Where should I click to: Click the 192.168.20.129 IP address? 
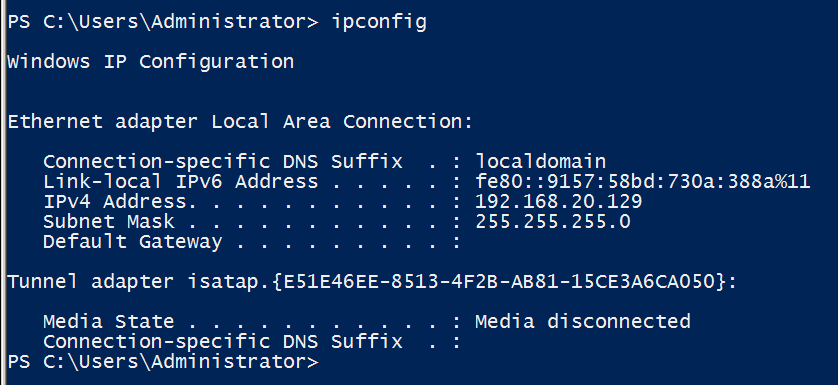558,202
